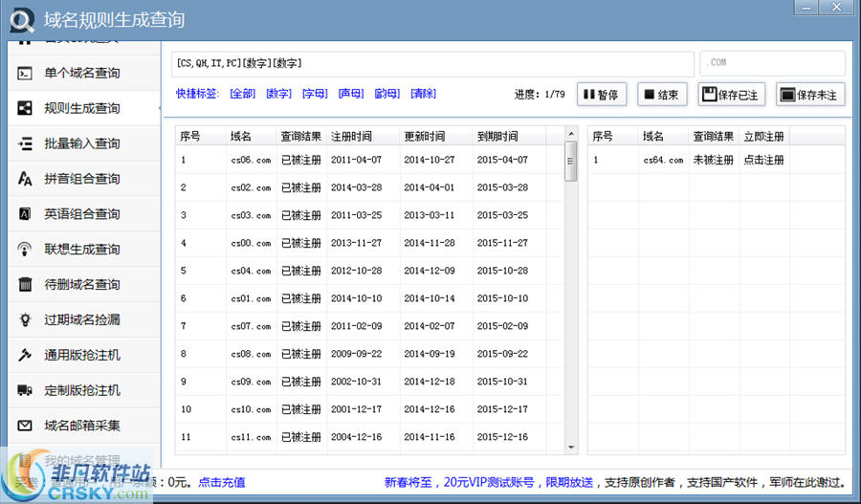The image size is (861, 504).
Task: Open the 英语组合查询 icon
Action: click(x=26, y=214)
